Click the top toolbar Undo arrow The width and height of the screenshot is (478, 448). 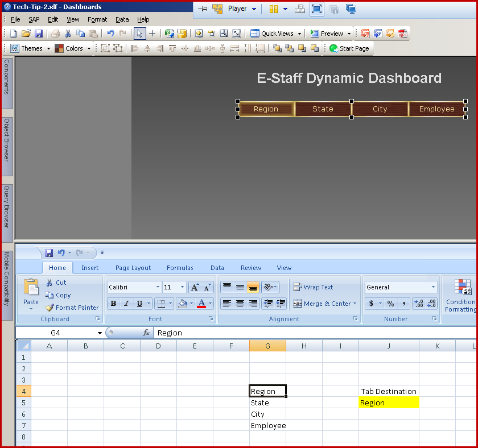click(110, 34)
